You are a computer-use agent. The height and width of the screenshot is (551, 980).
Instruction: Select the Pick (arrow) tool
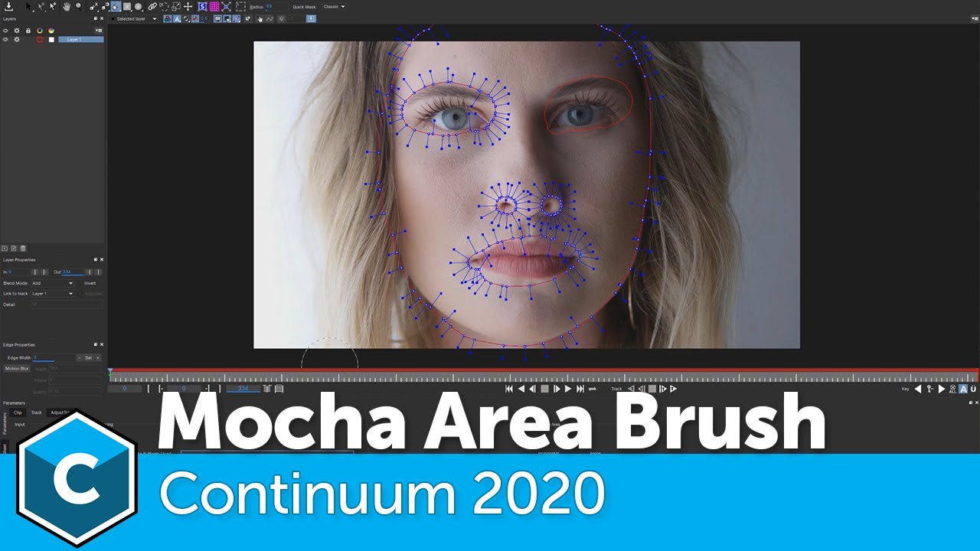click(x=28, y=6)
